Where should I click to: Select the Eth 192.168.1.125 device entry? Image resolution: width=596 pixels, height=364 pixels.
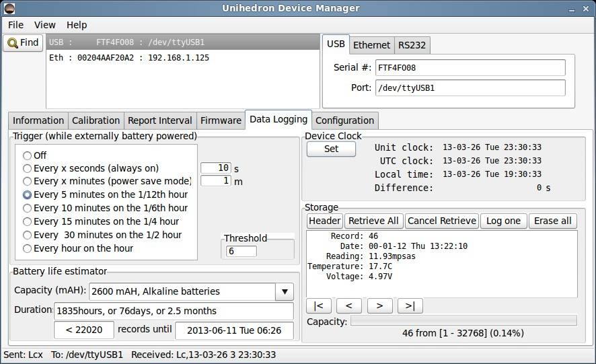129,58
